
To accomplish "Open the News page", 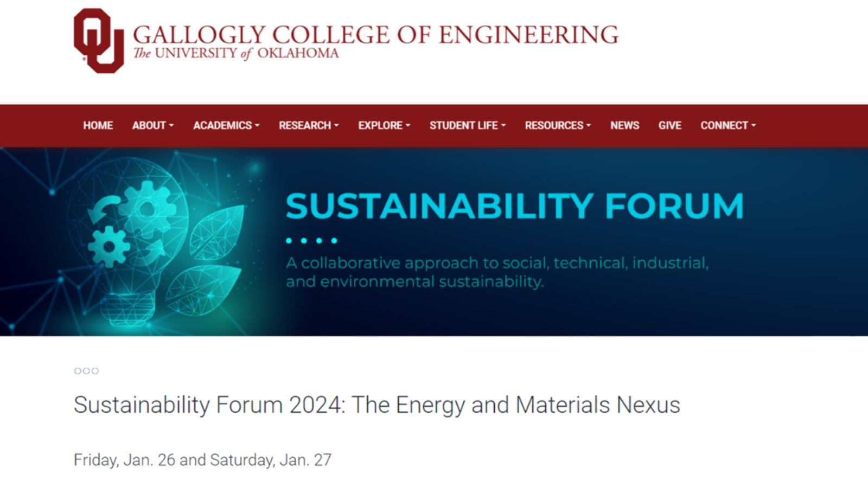I will [x=625, y=125].
